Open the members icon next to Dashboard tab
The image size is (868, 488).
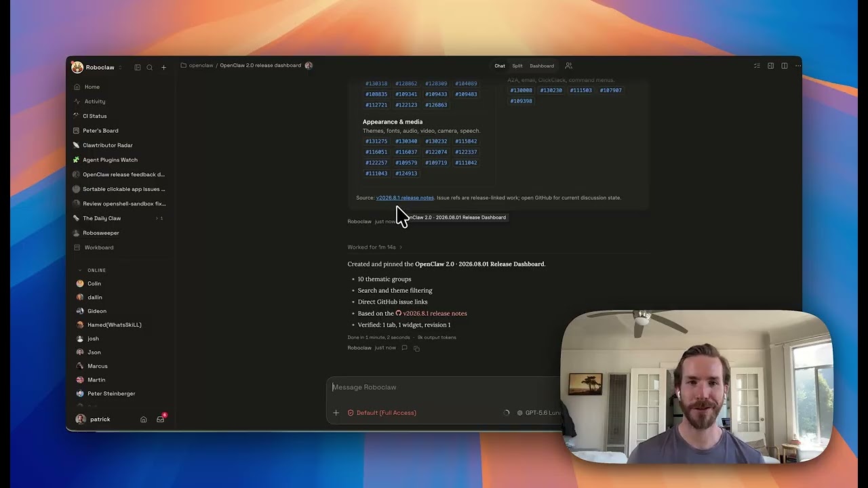tap(568, 66)
